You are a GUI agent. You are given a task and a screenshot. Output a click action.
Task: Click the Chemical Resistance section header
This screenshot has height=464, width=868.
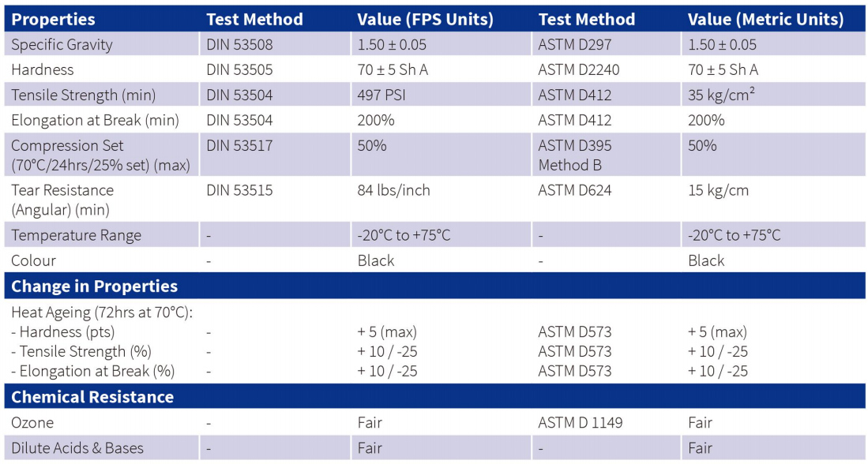point(92,397)
